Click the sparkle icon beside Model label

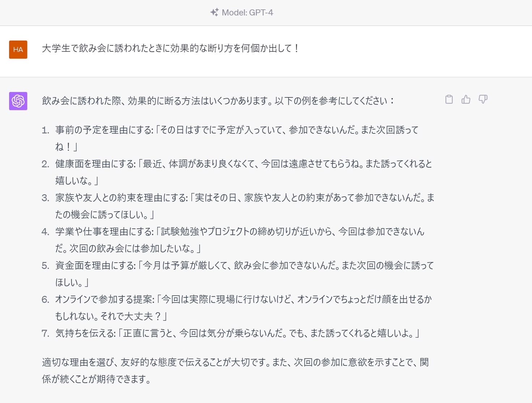click(x=214, y=12)
